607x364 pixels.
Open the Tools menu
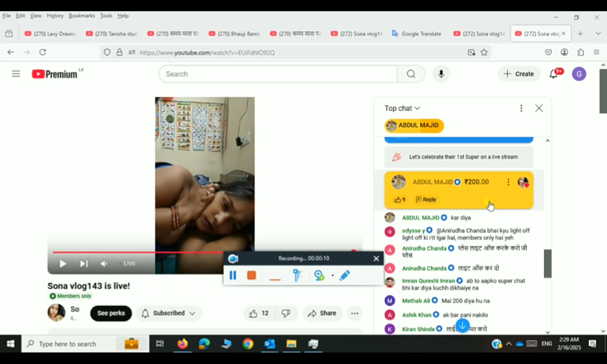(x=106, y=16)
